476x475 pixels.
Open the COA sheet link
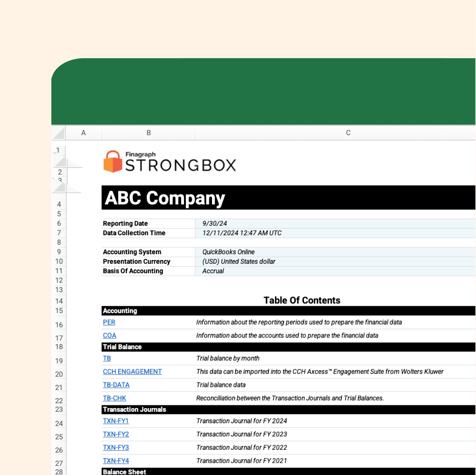coord(109,335)
